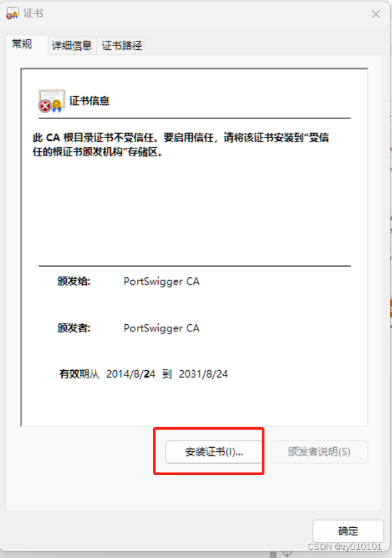Switch to the 详细信息 tab
This screenshot has height=558, width=392.
tap(72, 45)
